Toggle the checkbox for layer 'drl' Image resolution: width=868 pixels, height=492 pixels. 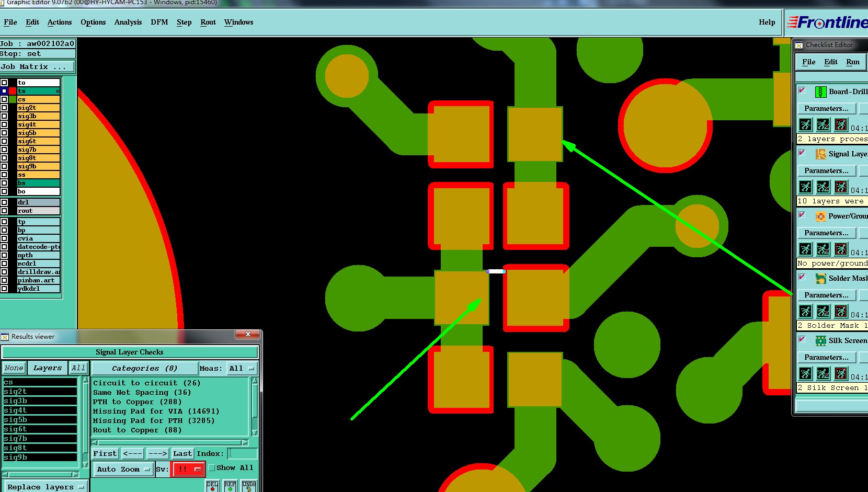4,202
